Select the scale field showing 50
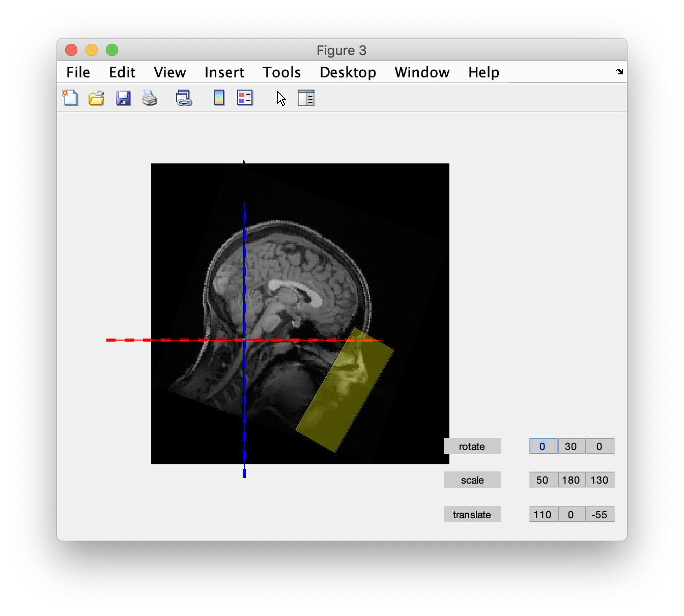The image size is (684, 616). [543, 480]
